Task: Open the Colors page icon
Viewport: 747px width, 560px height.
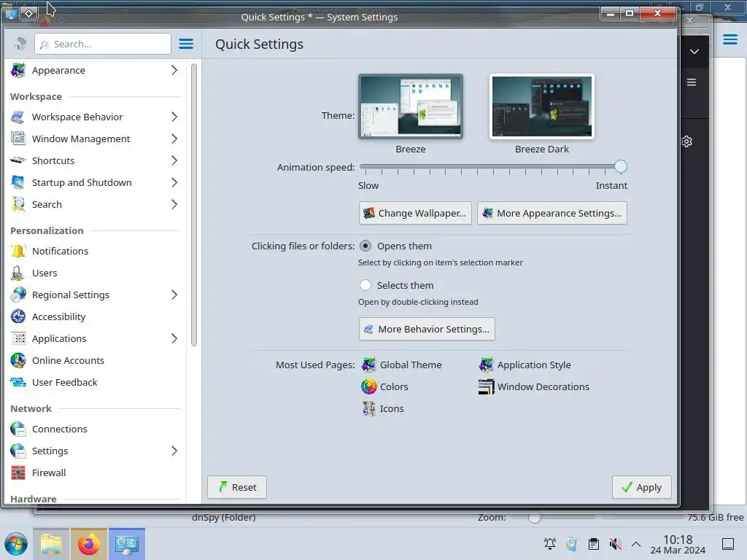Action: coord(368,386)
